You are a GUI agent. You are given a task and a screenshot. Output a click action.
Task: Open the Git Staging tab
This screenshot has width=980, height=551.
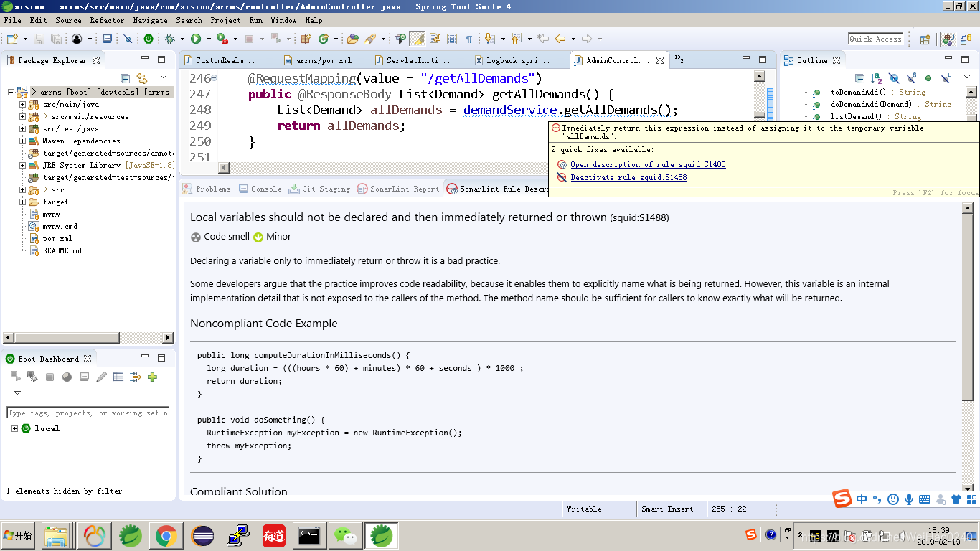point(319,189)
